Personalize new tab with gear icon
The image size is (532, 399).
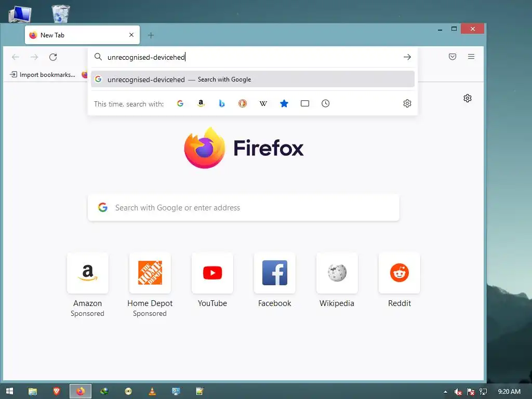(x=468, y=98)
